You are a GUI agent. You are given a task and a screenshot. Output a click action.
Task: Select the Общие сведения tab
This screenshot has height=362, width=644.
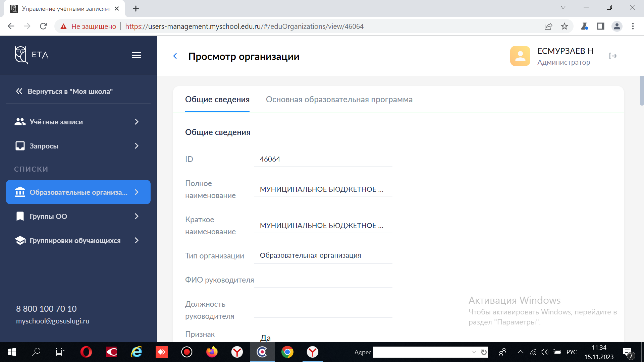tap(217, 100)
